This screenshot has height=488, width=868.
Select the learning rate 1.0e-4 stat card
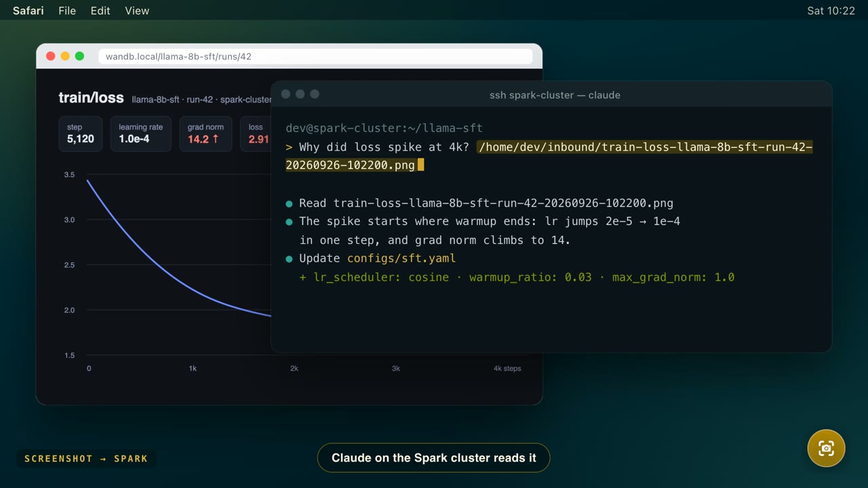pos(140,134)
